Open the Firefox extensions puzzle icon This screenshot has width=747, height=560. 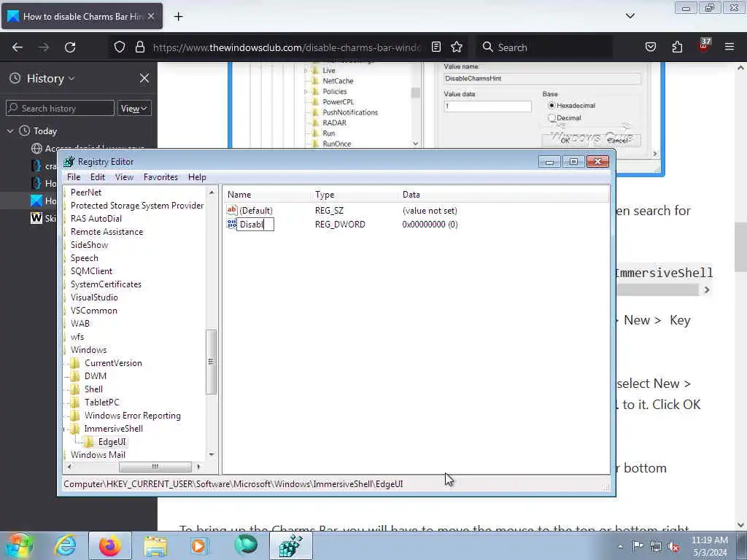coord(677,47)
